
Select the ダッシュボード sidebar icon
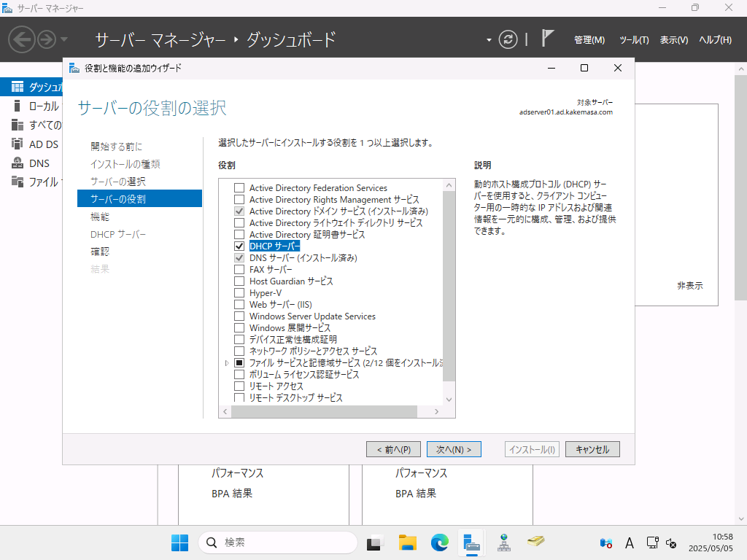click(x=18, y=87)
